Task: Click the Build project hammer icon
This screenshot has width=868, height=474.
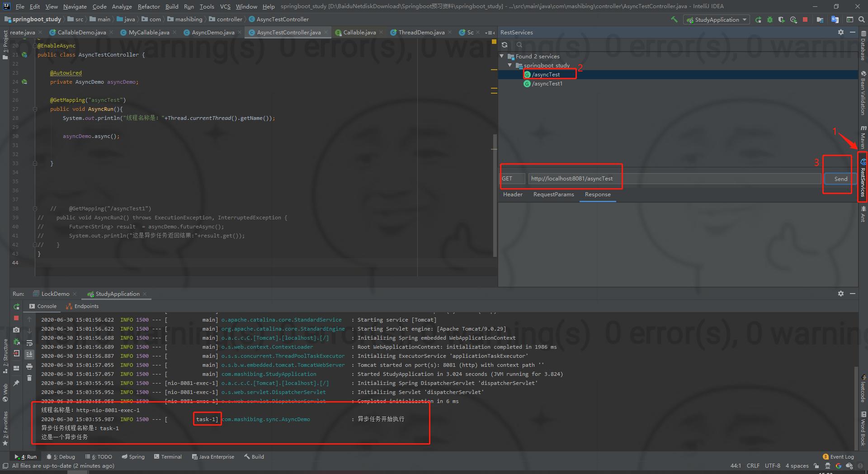Action: (674, 19)
